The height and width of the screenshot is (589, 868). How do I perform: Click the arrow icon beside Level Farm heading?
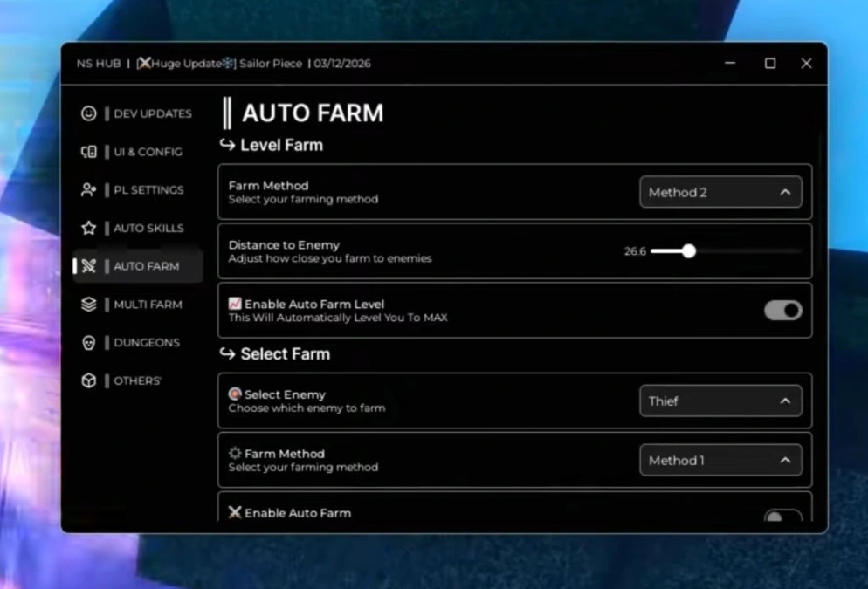coord(227,144)
